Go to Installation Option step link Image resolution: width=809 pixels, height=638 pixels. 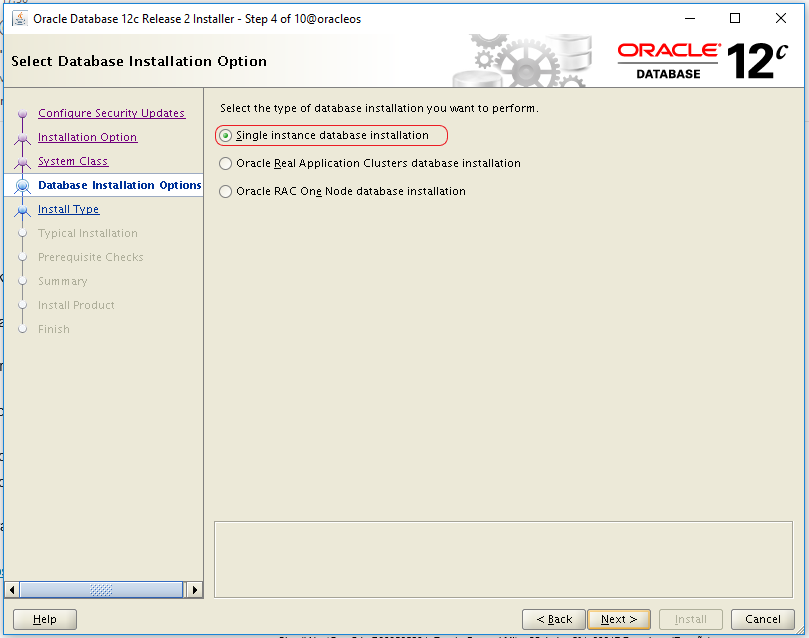click(x=88, y=137)
